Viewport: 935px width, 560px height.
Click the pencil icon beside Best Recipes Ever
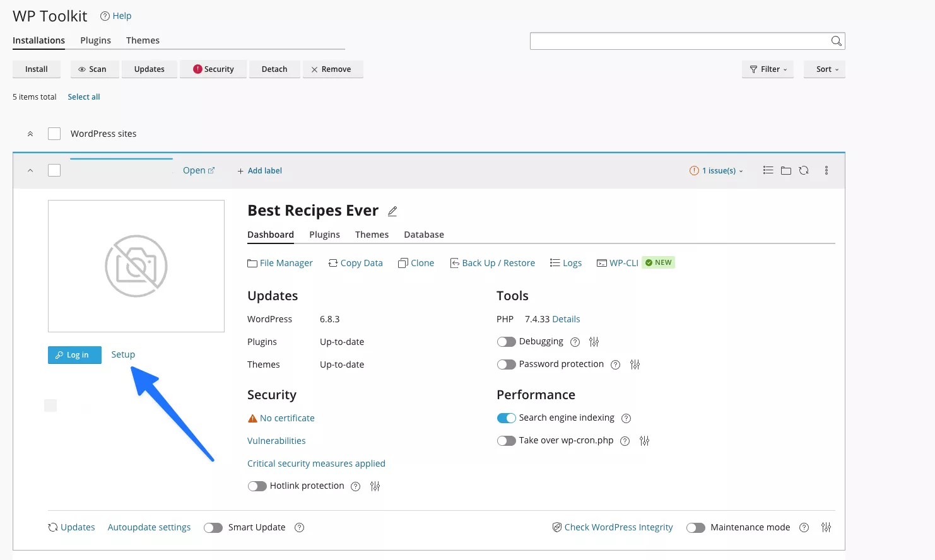392,211
